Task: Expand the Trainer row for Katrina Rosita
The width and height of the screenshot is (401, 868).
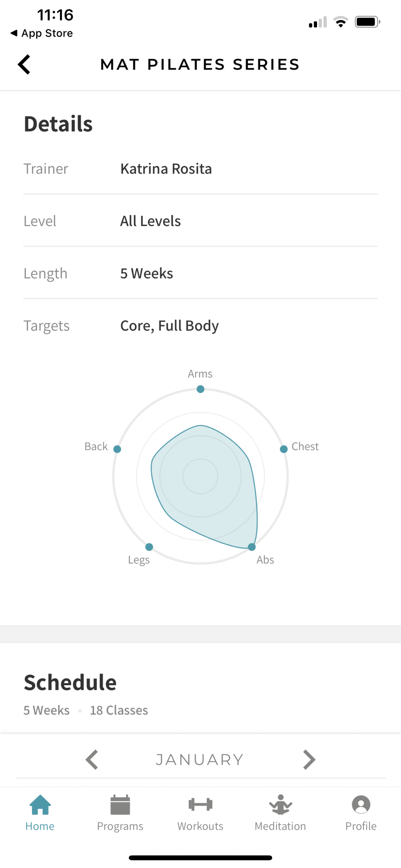Action: 166,169
